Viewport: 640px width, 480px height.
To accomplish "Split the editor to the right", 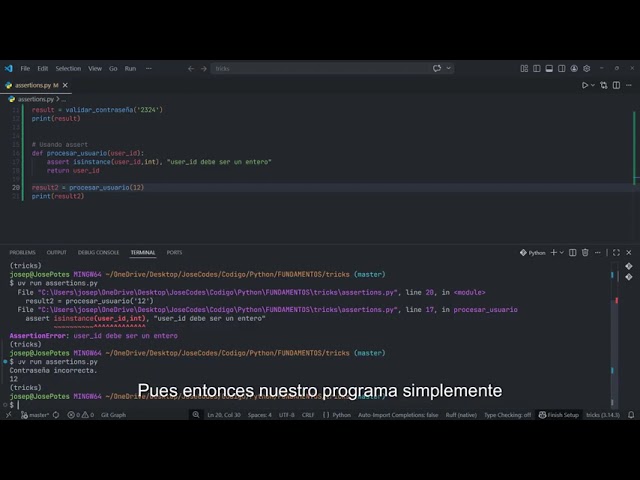I will pyautogui.click(x=616, y=85).
